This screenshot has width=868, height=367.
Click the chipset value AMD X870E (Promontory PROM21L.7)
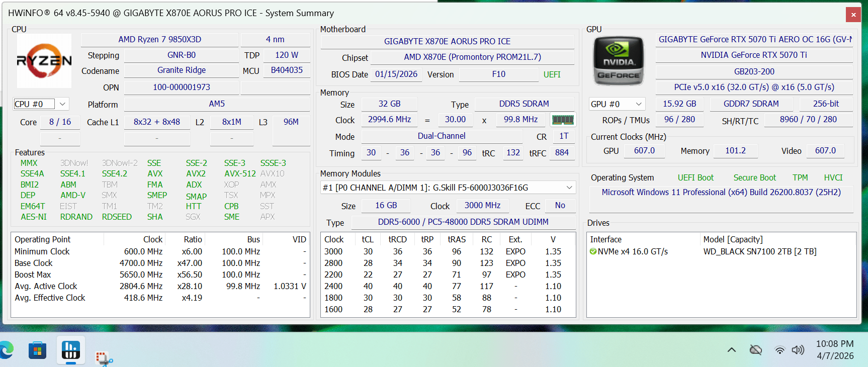[473, 57]
